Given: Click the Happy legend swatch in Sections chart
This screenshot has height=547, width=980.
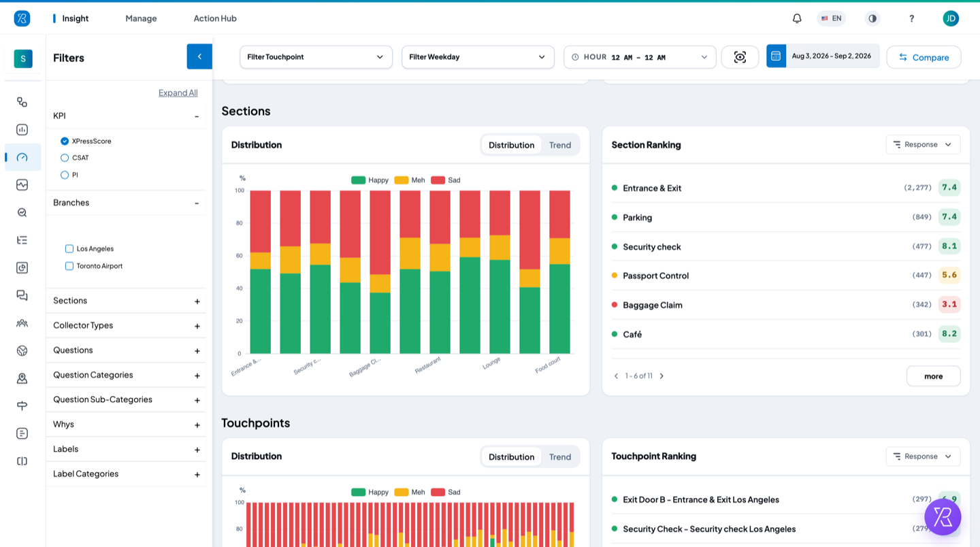Looking at the screenshot, I should pos(358,180).
